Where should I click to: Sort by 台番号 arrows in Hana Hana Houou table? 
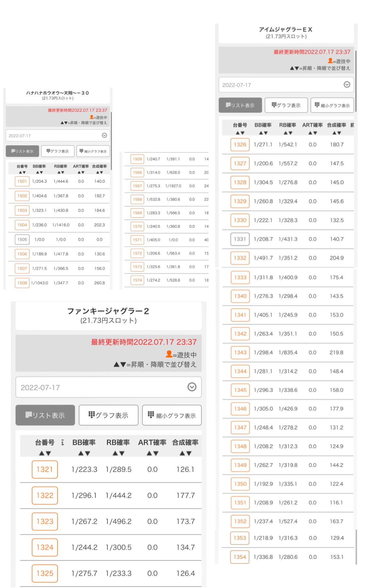click(22, 172)
